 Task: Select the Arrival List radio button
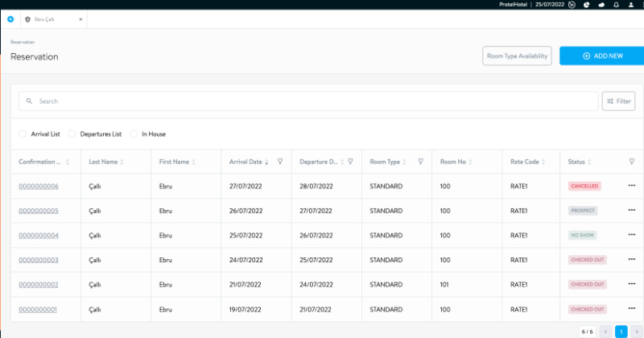click(23, 134)
